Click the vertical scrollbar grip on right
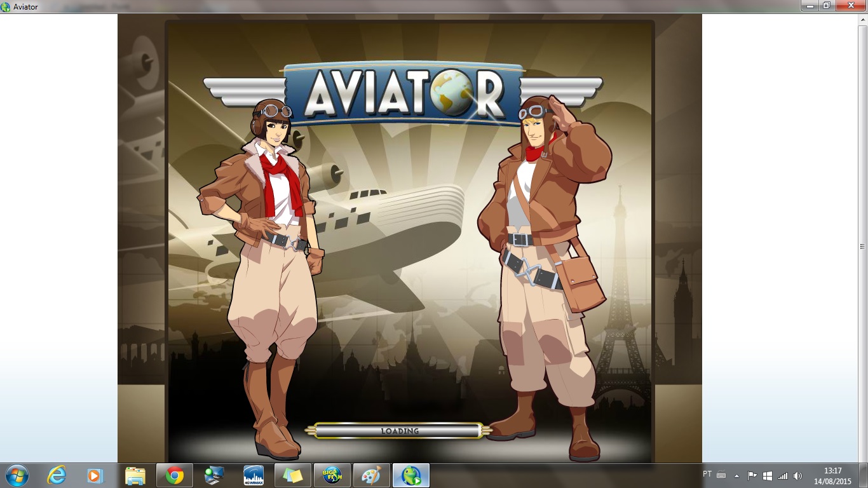This screenshot has width=868, height=488. (862, 247)
